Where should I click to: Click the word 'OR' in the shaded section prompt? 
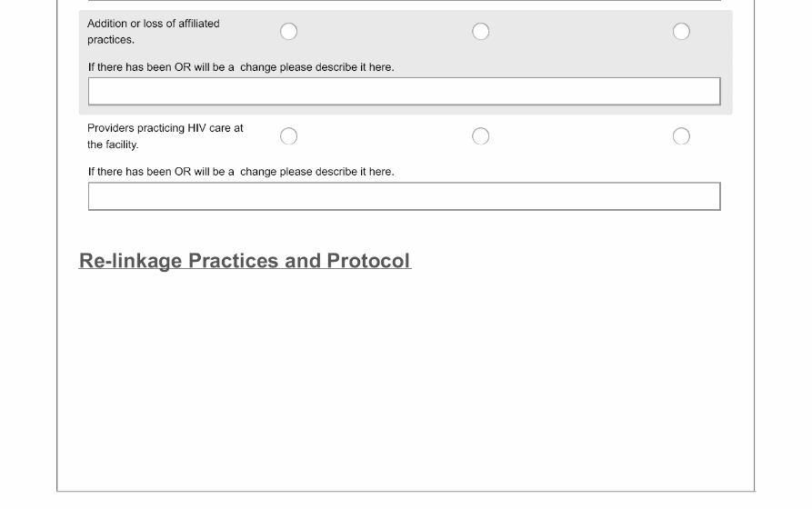point(183,67)
